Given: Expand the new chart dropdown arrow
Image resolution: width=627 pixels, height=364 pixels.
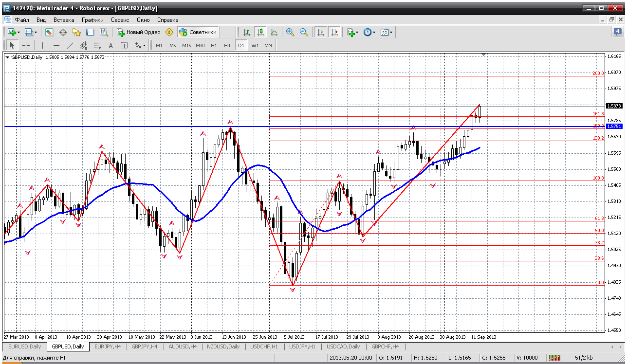Looking at the screenshot, I should point(19,32).
